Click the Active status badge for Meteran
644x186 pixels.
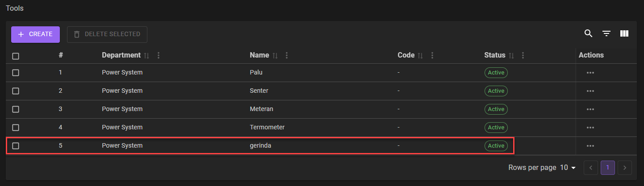click(x=496, y=109)
